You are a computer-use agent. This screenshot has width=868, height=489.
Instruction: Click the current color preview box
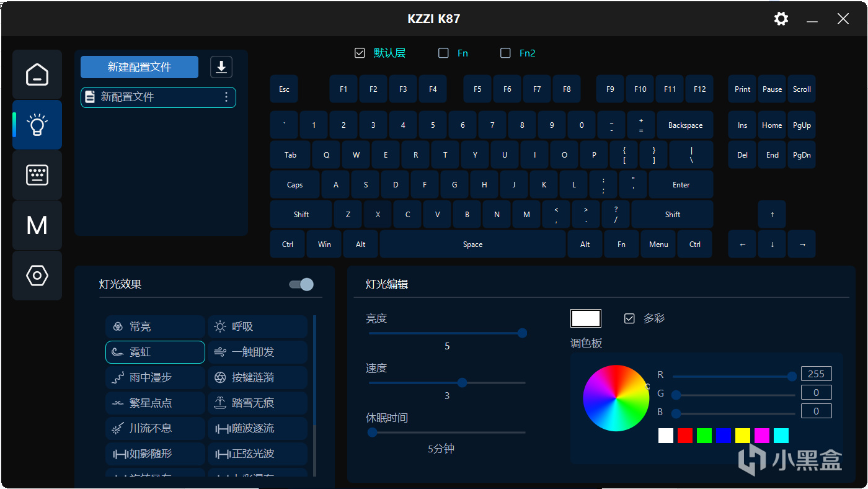click(x=586, y=318)
